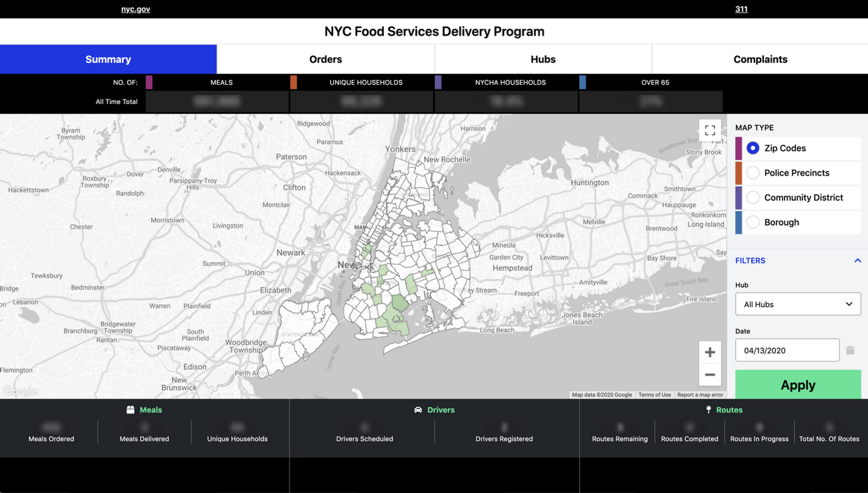Click the Drivers car icon in footer

(418, 410)
